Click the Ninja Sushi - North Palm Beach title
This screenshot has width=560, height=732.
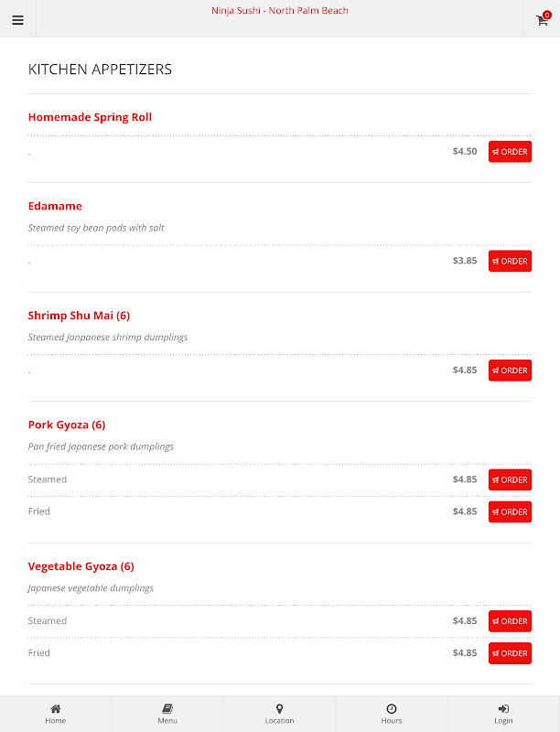[280, 11]
